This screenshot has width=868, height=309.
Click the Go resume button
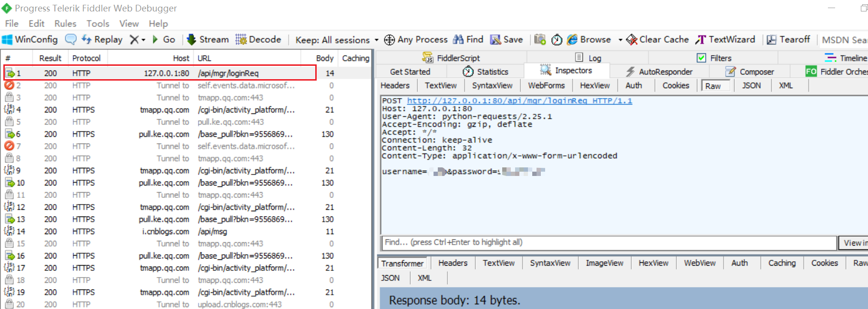point(164,40)
